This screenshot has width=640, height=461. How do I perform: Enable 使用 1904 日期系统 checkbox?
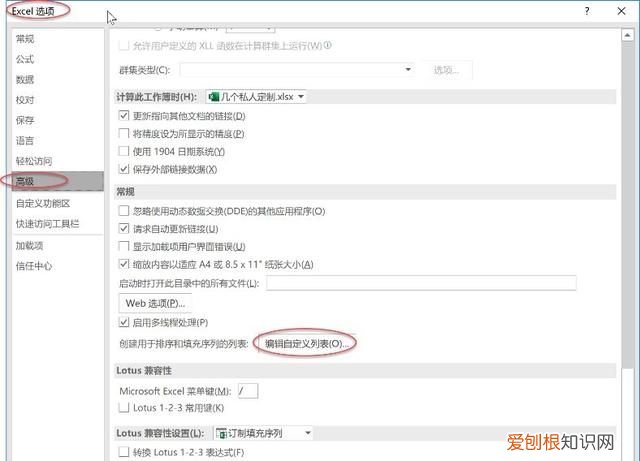pyautogui.click(x=124, y=151)
